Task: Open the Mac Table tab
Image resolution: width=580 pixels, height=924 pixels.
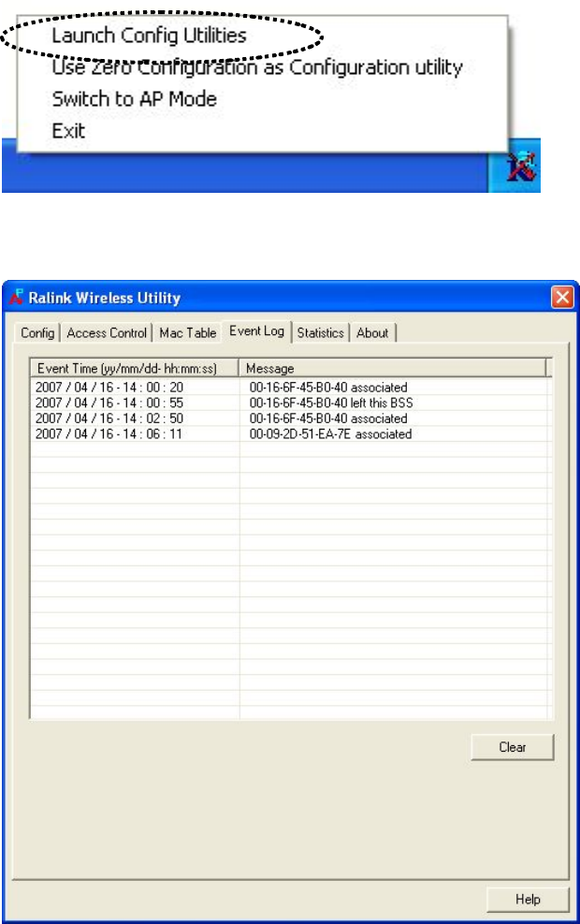Action: [188, 333]
